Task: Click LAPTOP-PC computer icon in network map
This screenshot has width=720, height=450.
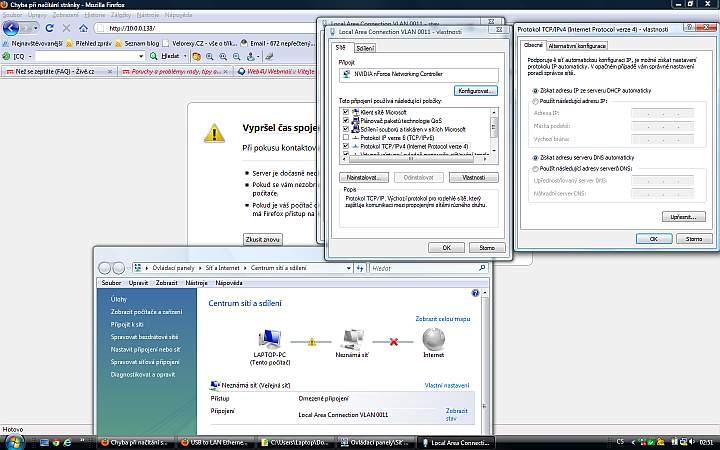Action: 270,340
